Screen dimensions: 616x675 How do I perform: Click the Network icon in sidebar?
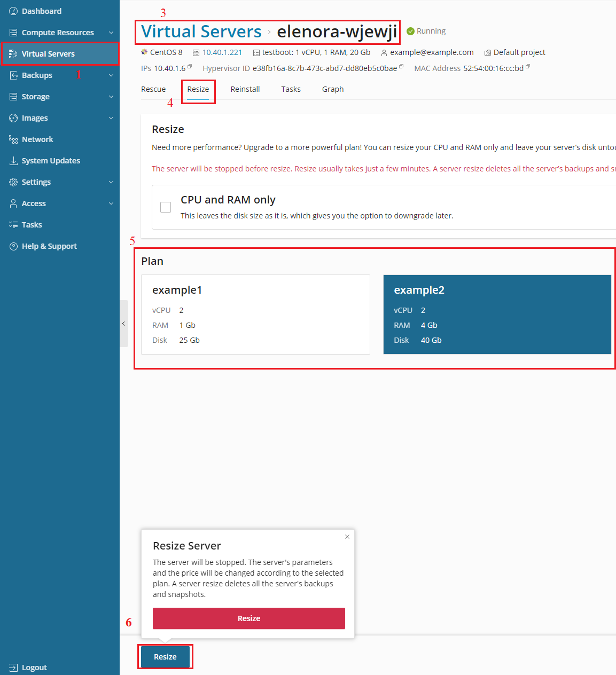coord(13,139)
